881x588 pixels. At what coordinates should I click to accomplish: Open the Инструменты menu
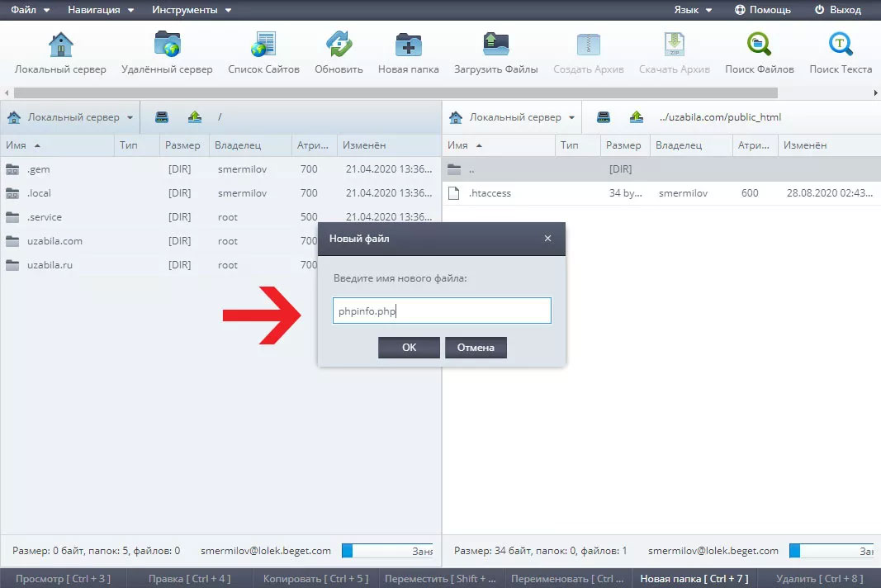pyautogui.click(x=191, y=10)
